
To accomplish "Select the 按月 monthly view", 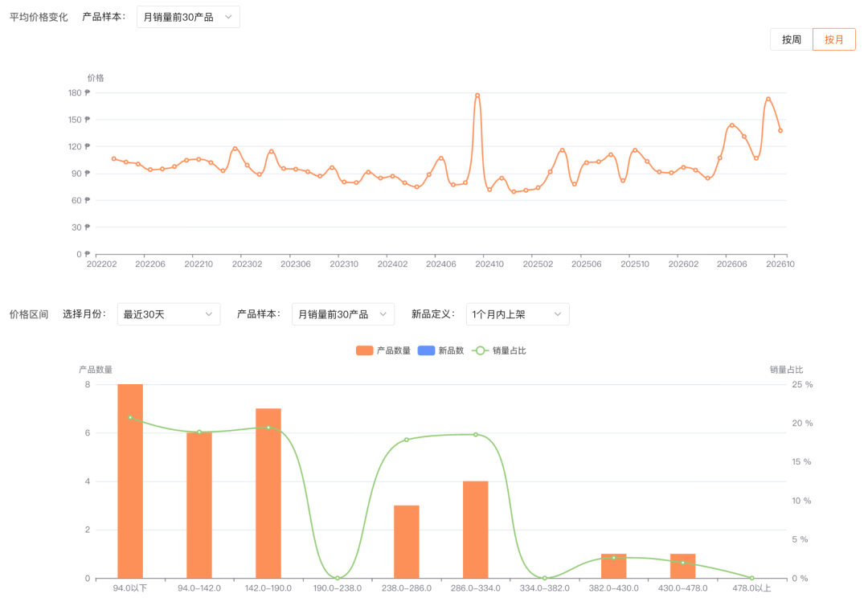I will point(833,39).
